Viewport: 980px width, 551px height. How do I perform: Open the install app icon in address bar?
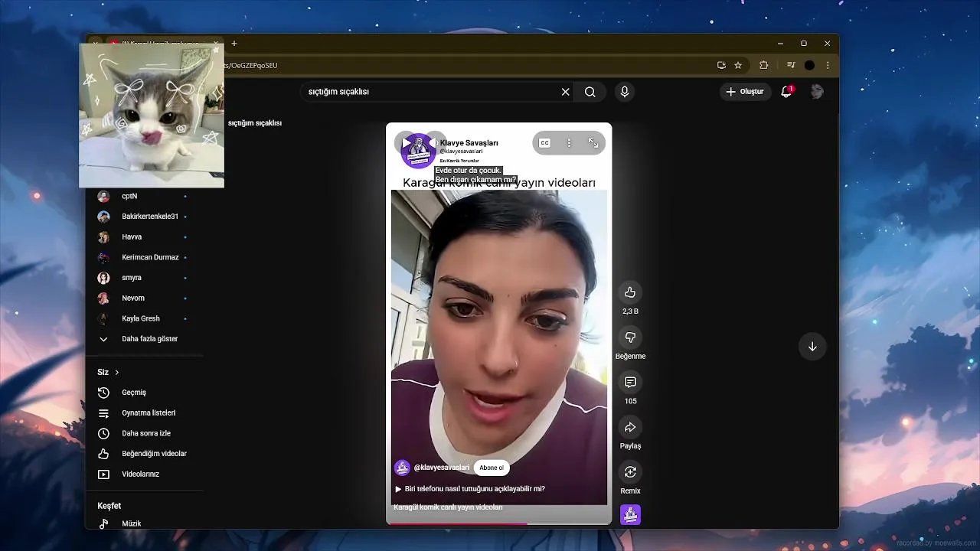tap(721, 65)
